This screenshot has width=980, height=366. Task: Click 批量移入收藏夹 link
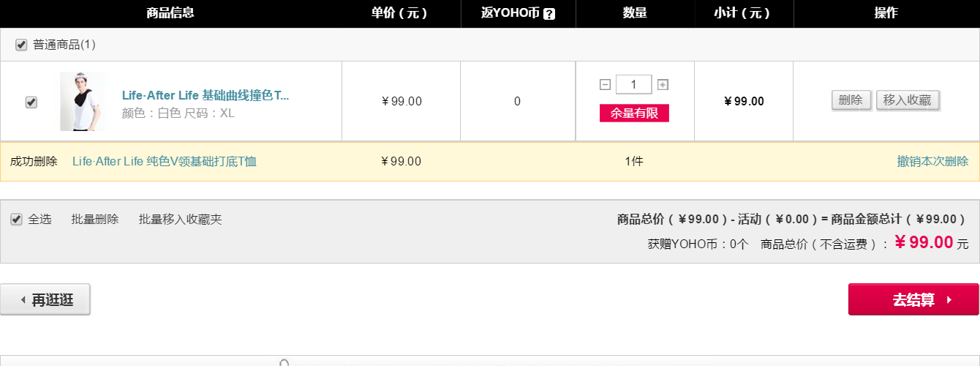[x=181, y=219]
